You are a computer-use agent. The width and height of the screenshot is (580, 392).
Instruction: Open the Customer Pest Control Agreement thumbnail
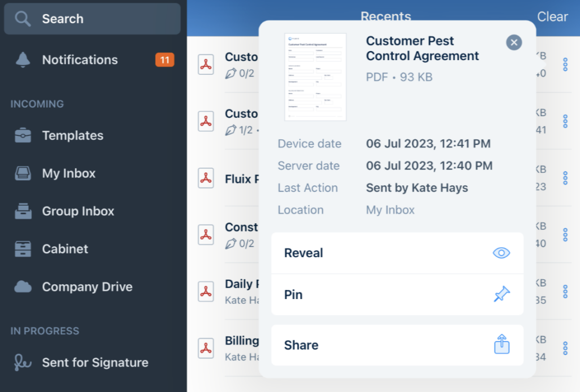point(315,77)
